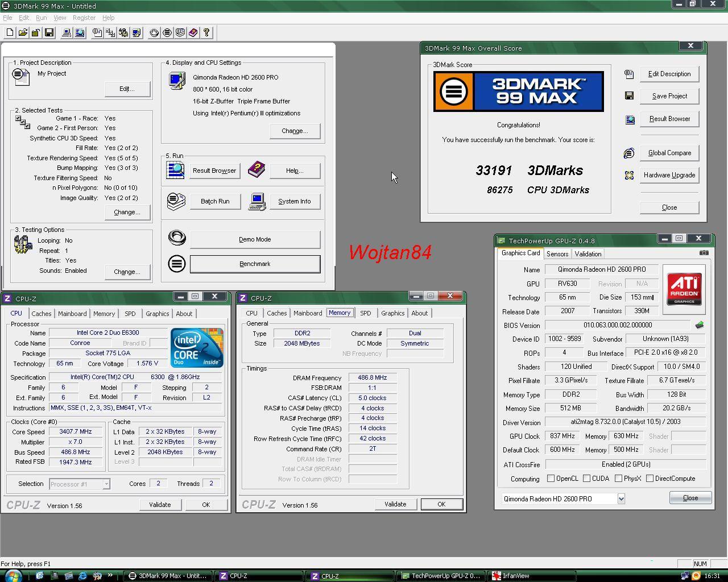
Task: Click the Demo Mode button
Action: 255,239
